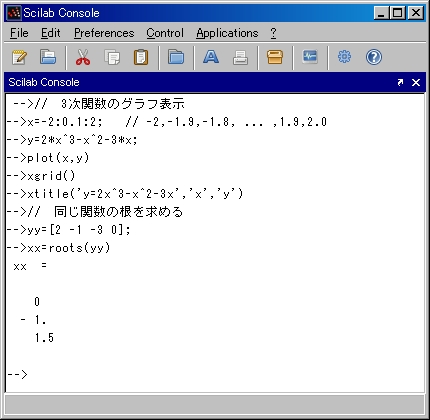Click the Copy toolbar icon
Screen dimensions: 430x420
click(112, 57)
